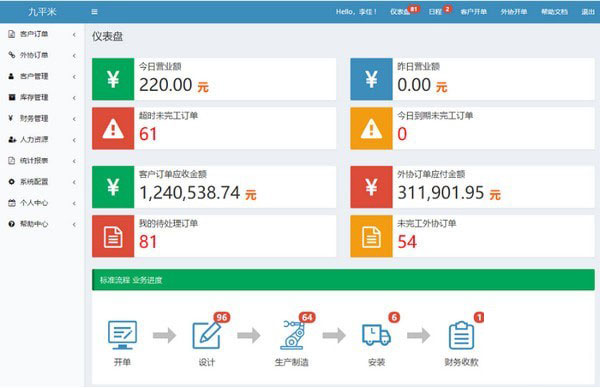
Task: Click the 我的待处理订单 count 81
Action: tap(148, 242)
